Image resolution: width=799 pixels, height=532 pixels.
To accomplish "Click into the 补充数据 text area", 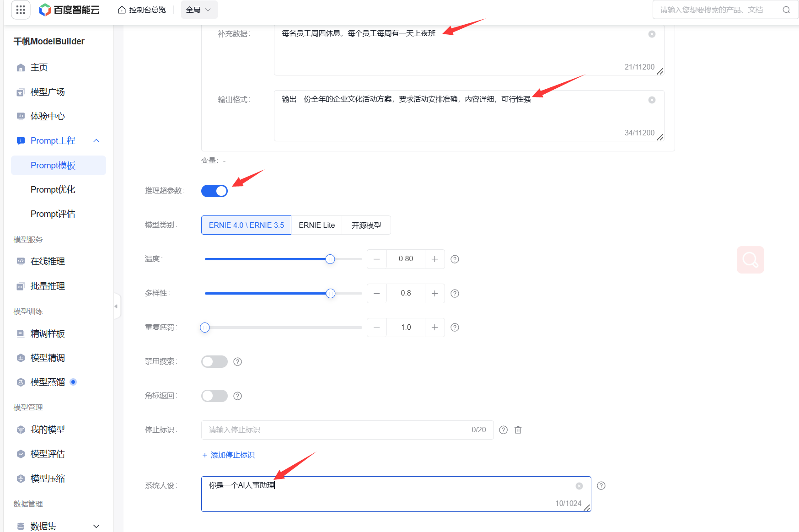I will tap(469, 50).
